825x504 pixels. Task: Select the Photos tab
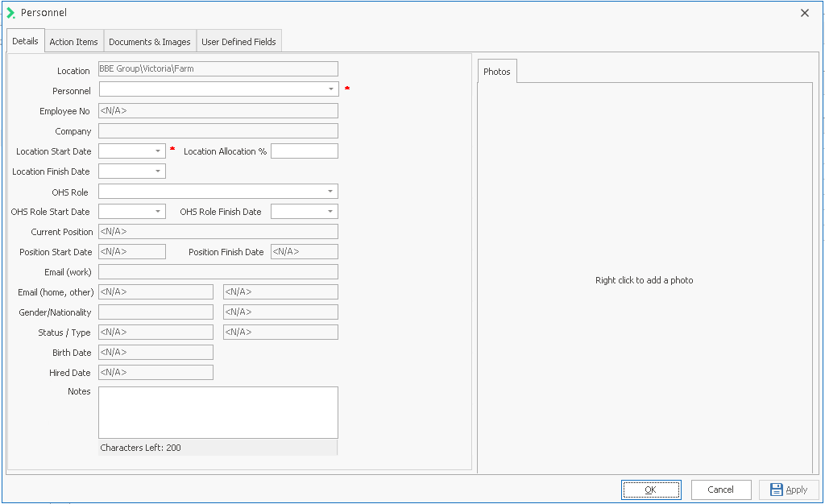click(497, 71)
